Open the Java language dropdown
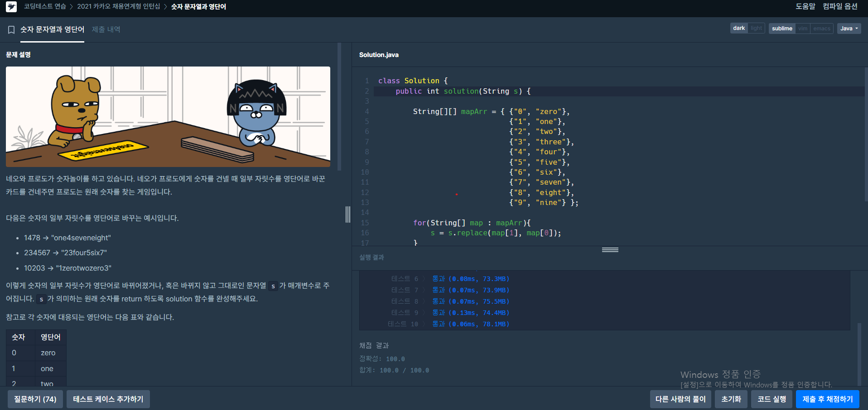Screen dimensions: 868x410 click(x=849, y=29)
